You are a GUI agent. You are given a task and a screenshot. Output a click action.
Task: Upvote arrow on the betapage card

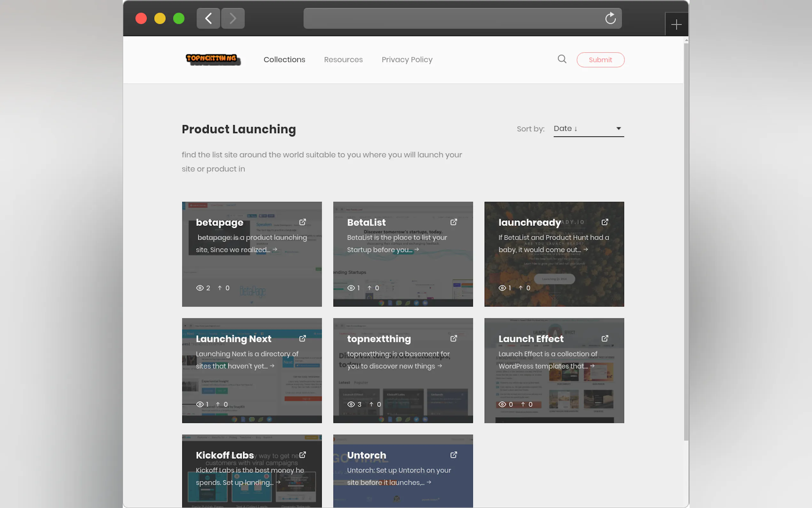220,288
